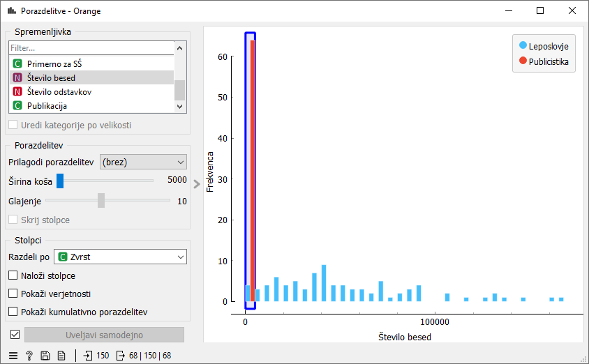Click the output data arrow icon
The image size is (589, 364).
120,356
